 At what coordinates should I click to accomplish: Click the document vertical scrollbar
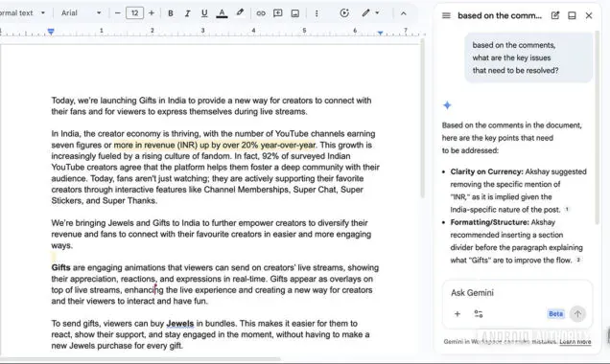point(422,119)
